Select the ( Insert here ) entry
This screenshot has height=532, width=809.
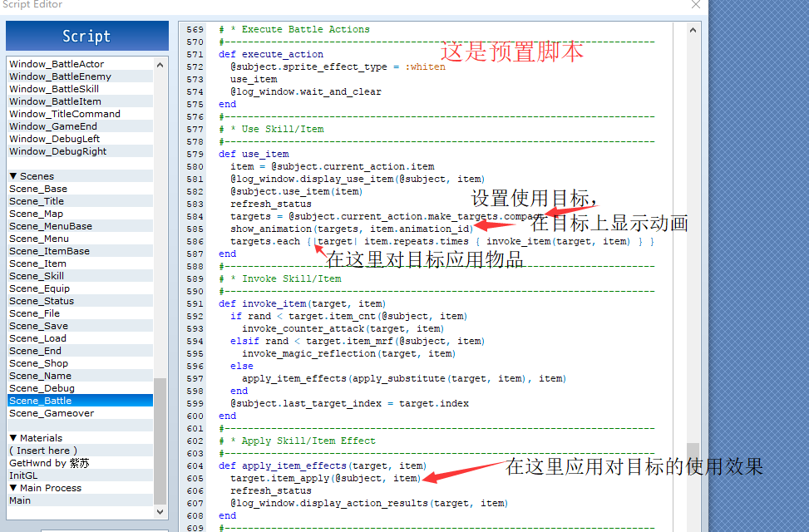(x=81, y=451)
